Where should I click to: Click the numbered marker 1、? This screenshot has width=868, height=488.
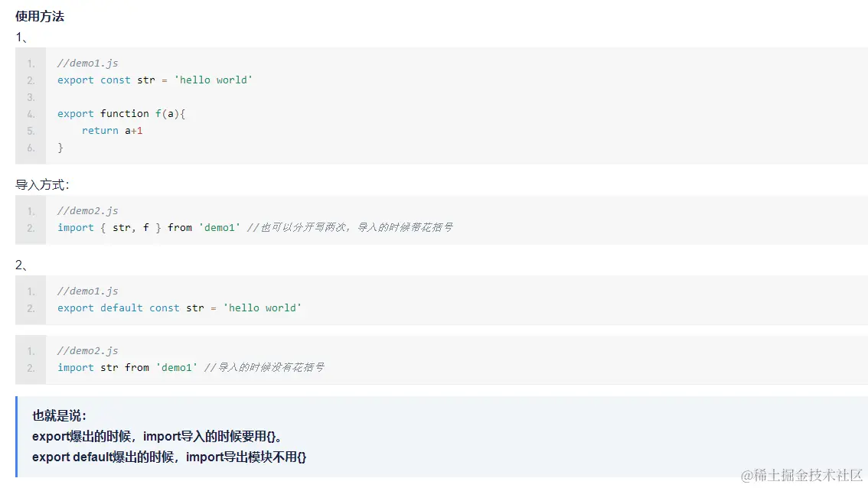coord(21,37)
